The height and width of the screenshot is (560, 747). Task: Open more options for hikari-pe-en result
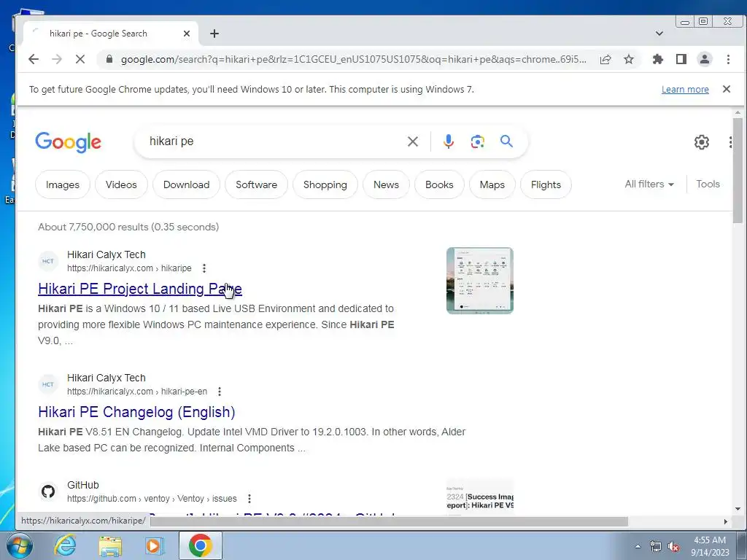(219, 392)
